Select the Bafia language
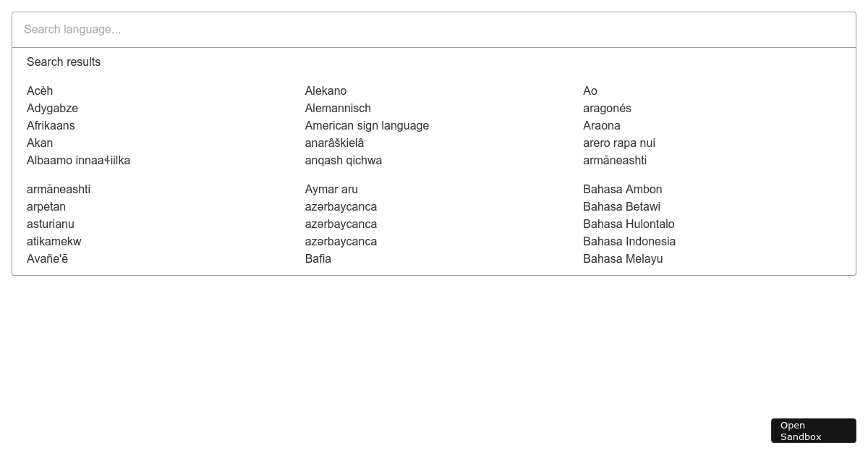Image resolution: width=868 pixels, height=456 pixels. [318, 258]
